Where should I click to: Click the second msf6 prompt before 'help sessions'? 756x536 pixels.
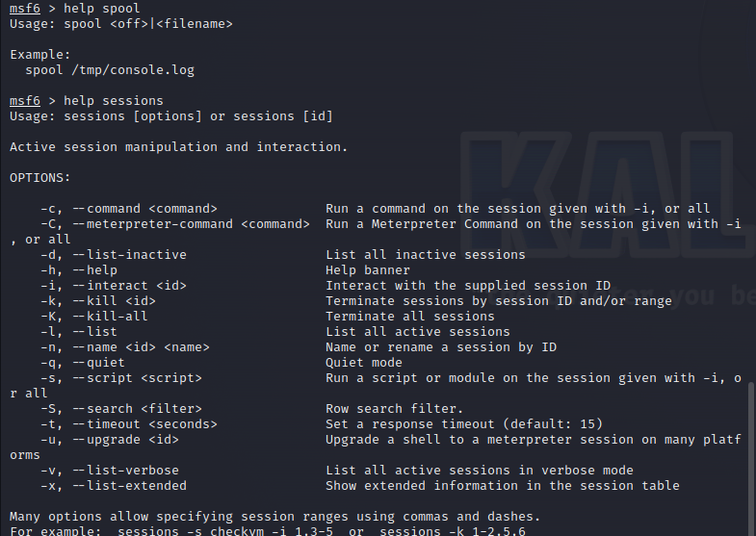[25, 101]
